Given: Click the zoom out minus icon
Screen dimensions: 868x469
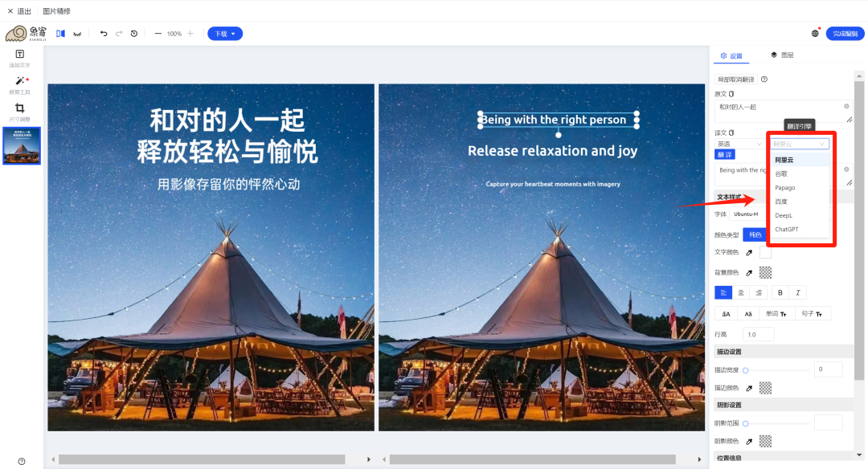Looking at the screenshot, I should tap(158, 34).
